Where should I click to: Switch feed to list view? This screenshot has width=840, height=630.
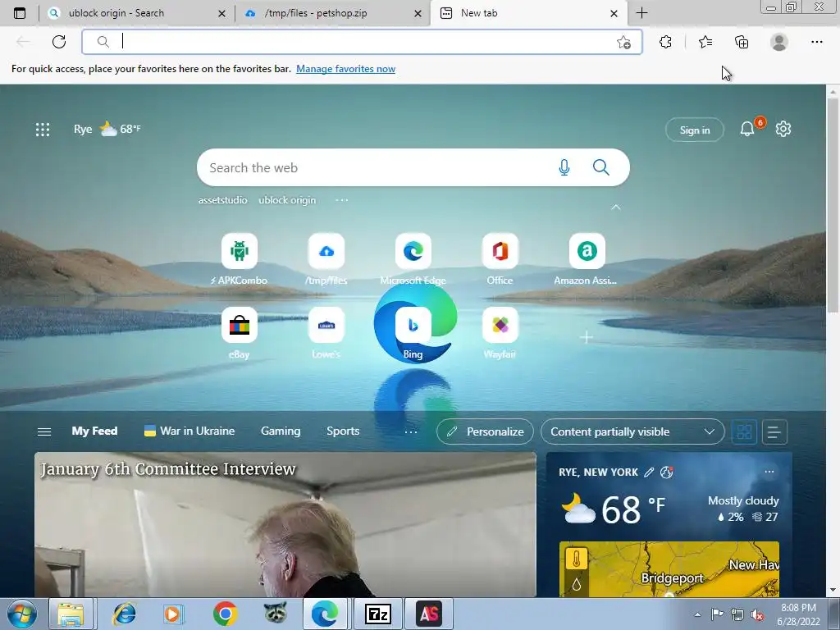(774, 431)
